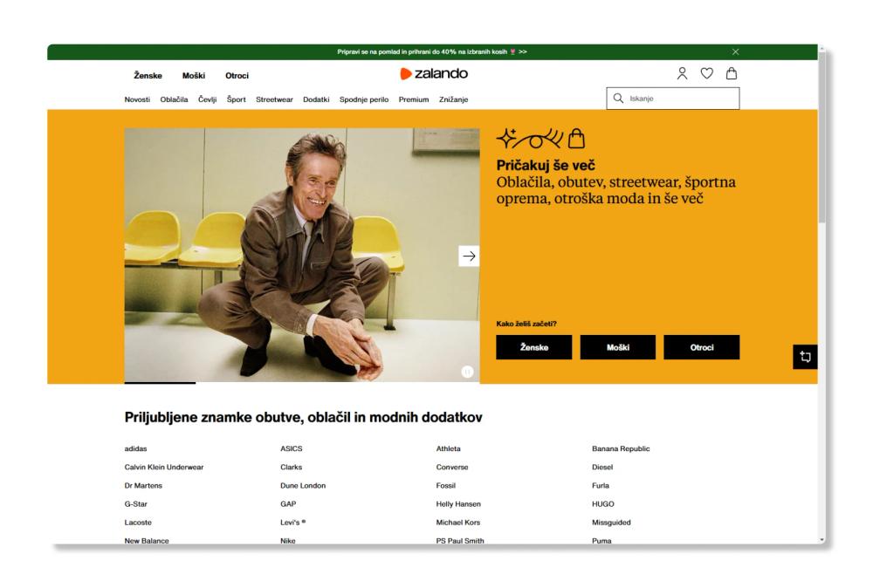873x588 pixels.
Task: Open the PS Paul Smith brand link
Action: point(460,540)
